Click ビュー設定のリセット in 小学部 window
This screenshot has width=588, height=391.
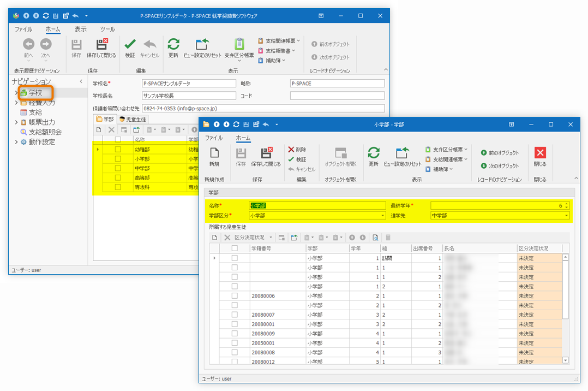pos(403,157)
